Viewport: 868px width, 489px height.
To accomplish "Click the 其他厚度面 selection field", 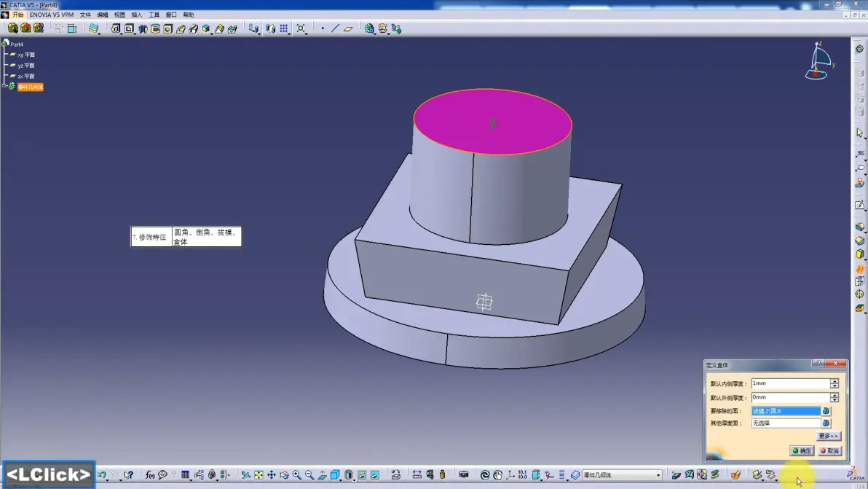I will coord(786,423).
